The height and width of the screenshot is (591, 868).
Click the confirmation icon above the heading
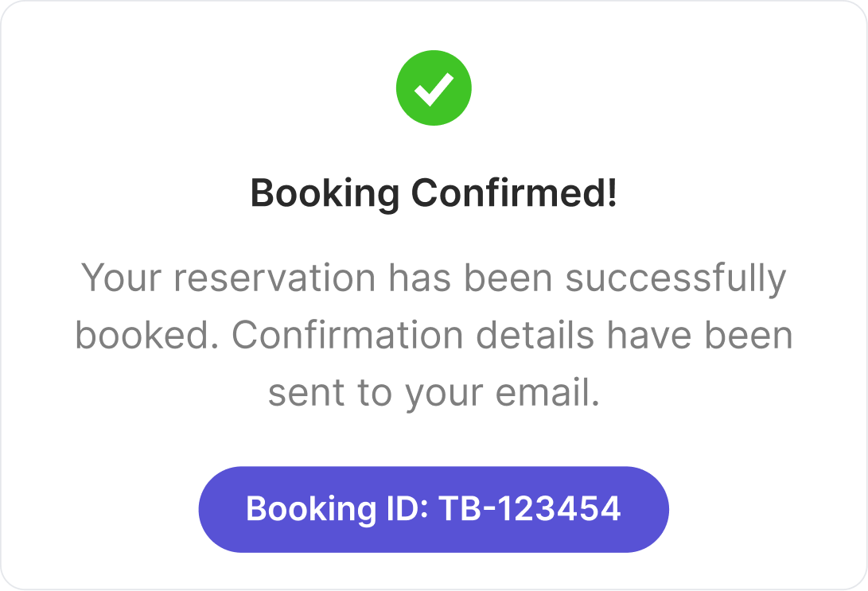434,87
